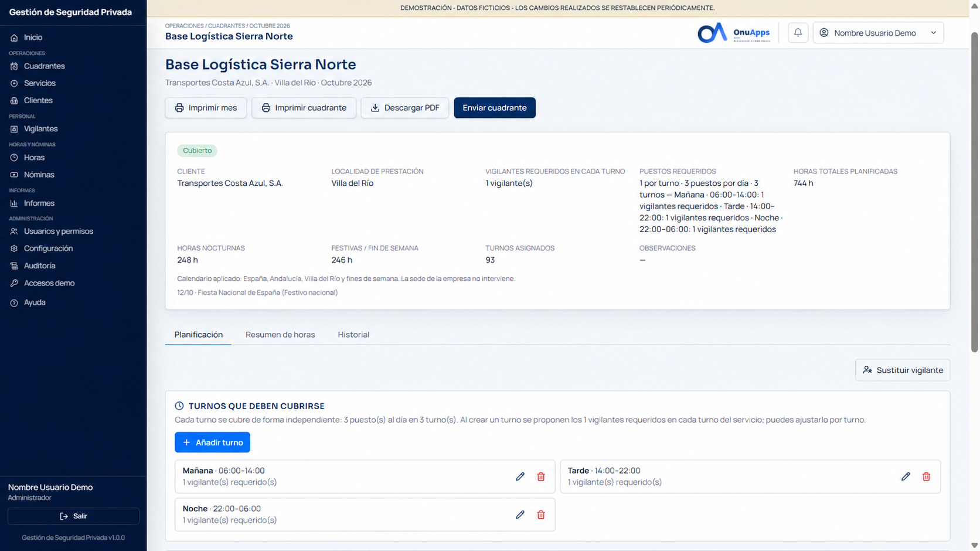
Task: Open notifications bell icon
Action: click(x=798, y=33)
